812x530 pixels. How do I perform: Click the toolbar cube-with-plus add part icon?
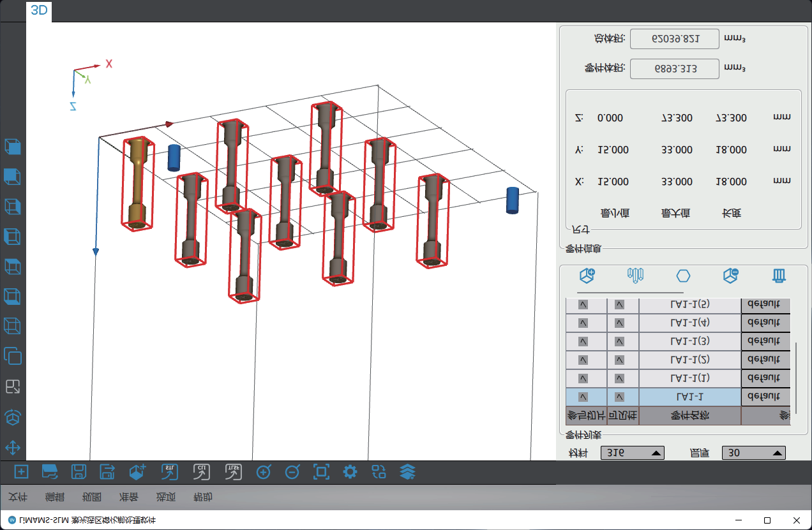coord(137,472)
